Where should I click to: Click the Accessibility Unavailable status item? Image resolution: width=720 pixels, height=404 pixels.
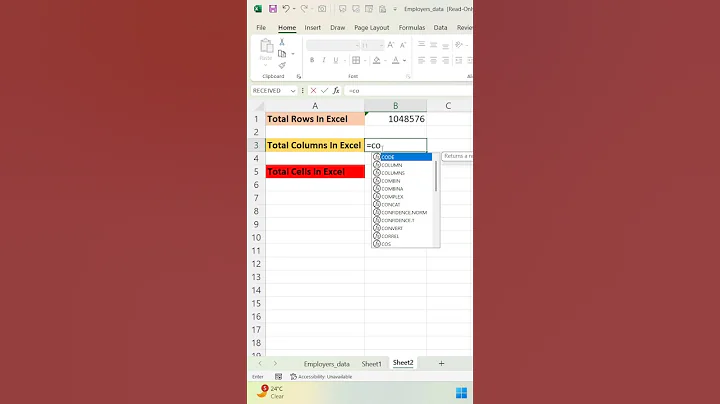point(321,377)
